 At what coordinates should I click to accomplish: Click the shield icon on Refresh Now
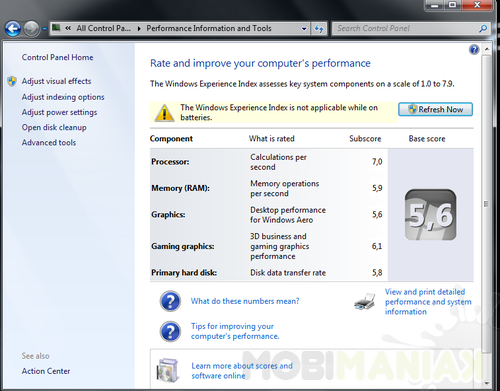[412, 109]
